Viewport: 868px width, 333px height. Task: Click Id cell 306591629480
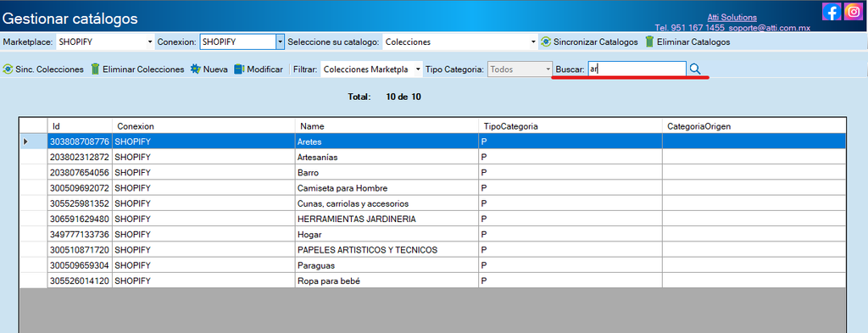[80, 219]
